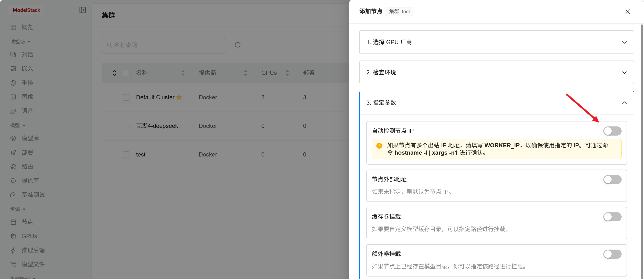Click the 部署 column header
The width and height of the screenshot is (644, 279).
309,73
